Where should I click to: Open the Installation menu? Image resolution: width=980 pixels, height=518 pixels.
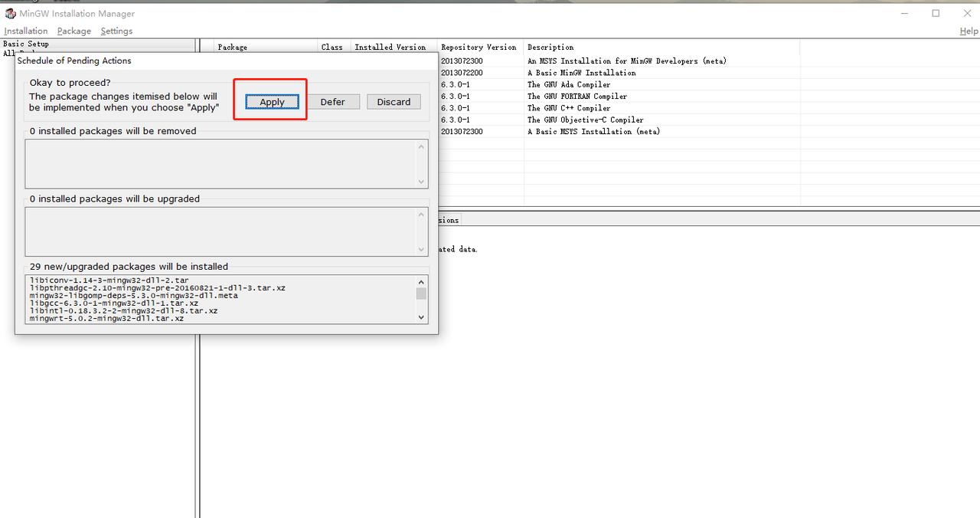tap(26, 31)
